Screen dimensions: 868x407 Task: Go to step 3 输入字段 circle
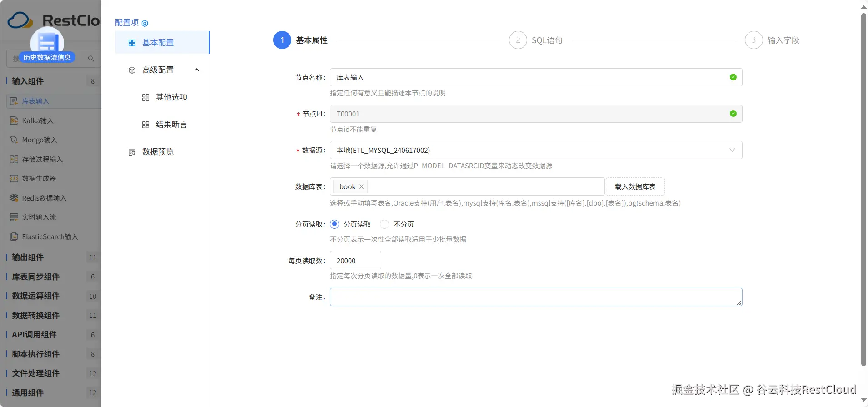tap(754, 40)
